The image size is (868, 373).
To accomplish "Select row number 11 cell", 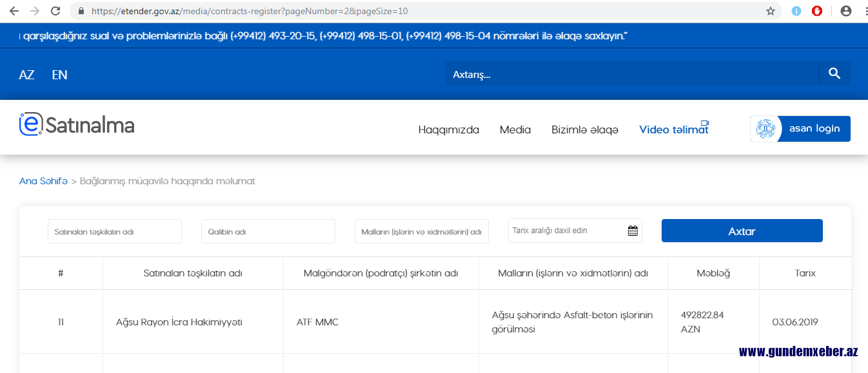I will [x=61, y=322].
